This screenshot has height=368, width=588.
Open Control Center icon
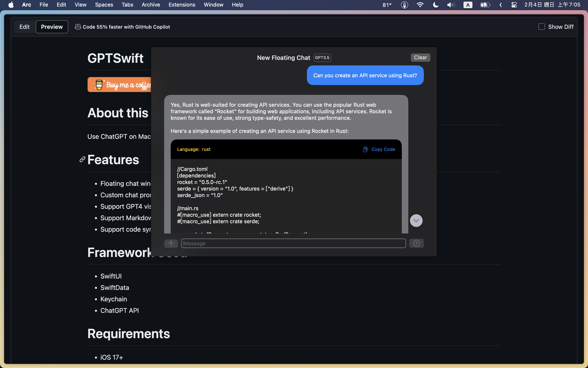tap(514, 5)
